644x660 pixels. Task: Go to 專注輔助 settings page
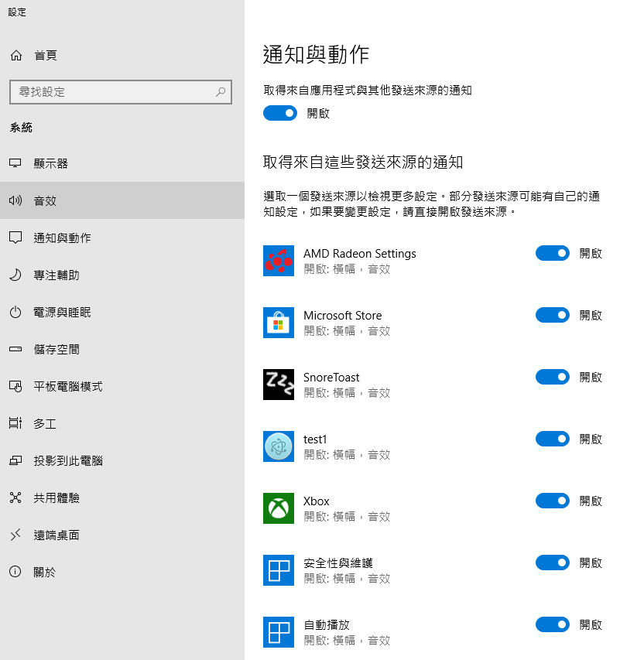(57, 275)
